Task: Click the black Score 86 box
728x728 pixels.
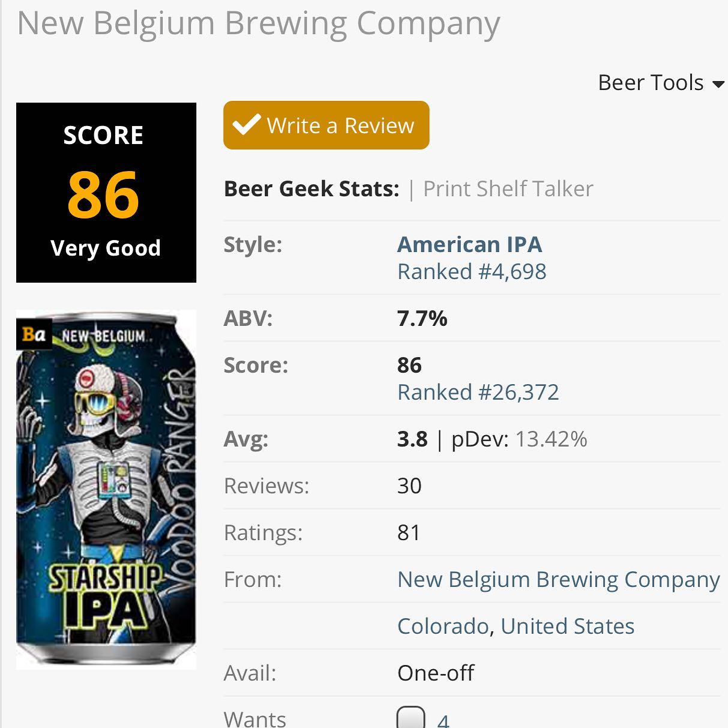Action: click(x=106, y=193)
